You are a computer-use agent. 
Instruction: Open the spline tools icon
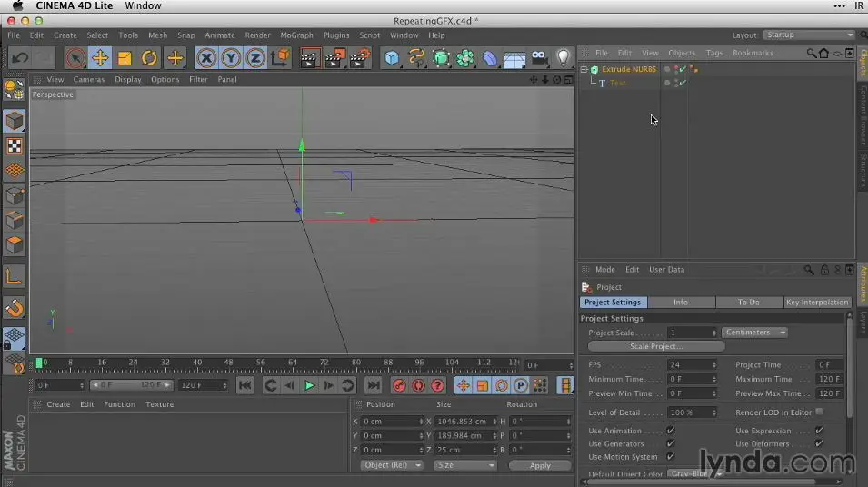[416, 58]
